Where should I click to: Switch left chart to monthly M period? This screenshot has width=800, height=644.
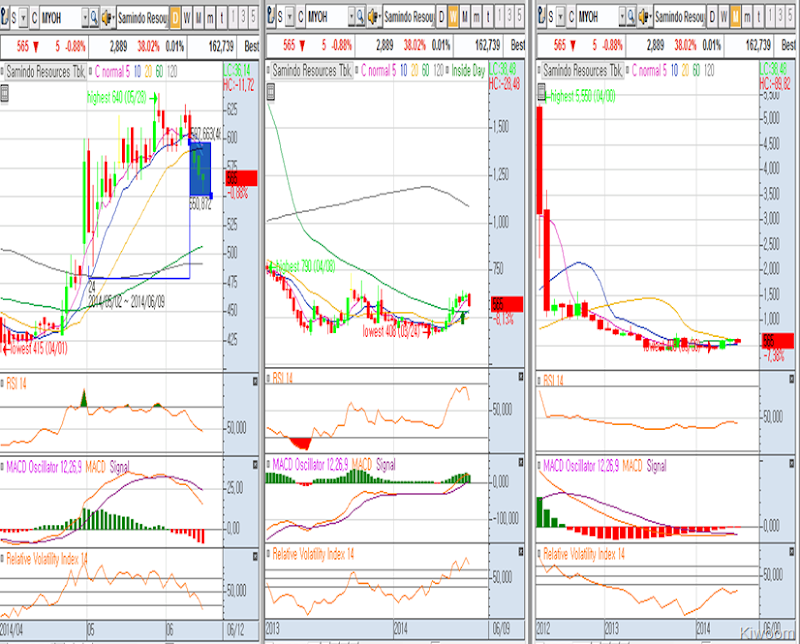click(x=198, y=18)
